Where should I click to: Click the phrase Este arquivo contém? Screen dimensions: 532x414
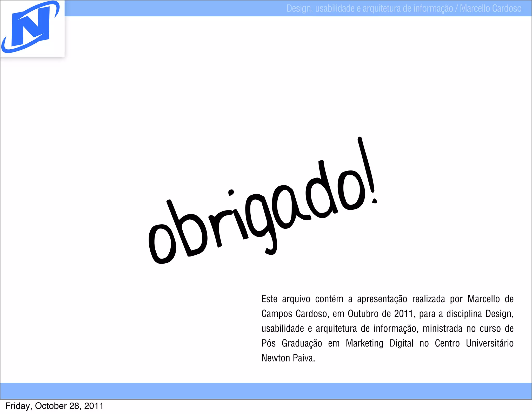(302, 299)
